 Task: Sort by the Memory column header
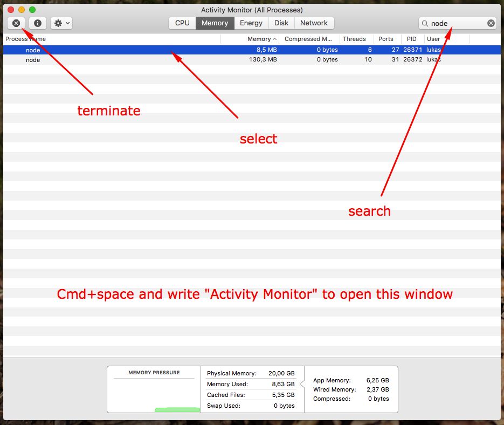pos(250,39)
